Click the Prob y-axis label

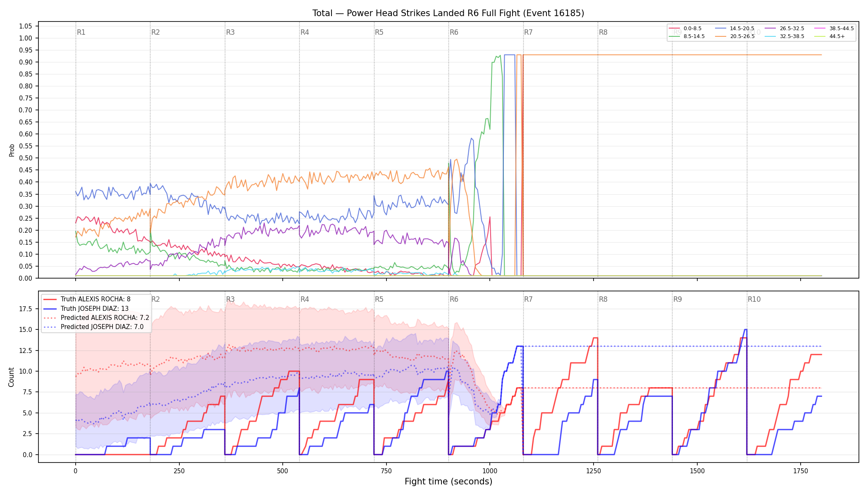click(12, 150)
